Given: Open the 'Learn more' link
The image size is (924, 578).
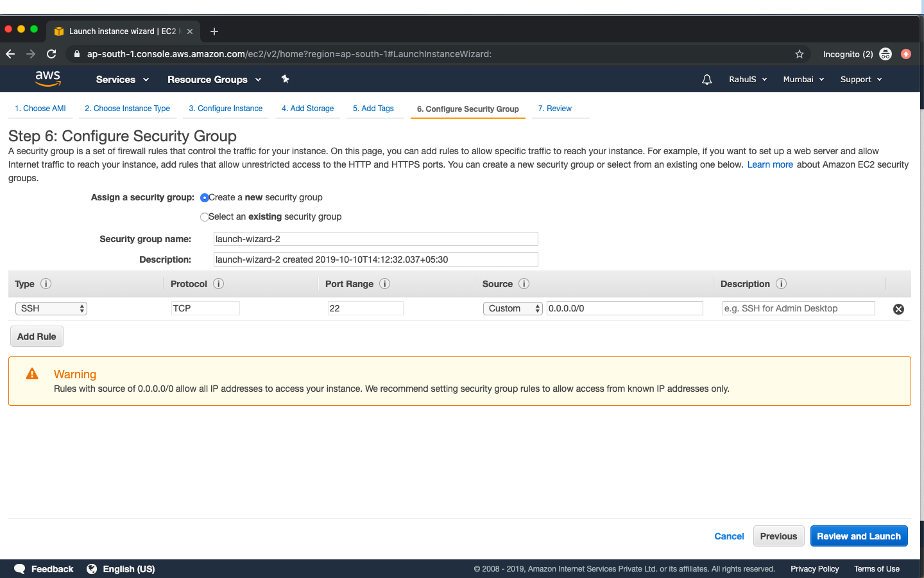Looking at the screenshot, I should tap(769, 164).
